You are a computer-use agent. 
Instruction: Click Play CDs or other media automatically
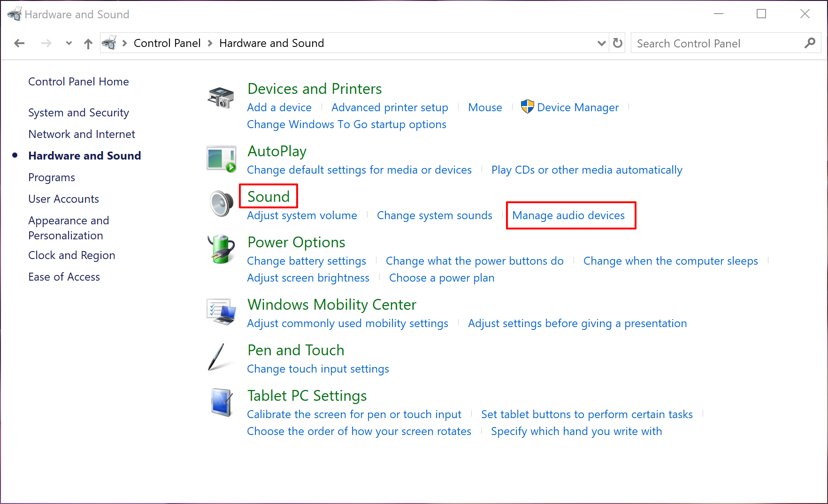click(x=587, y=170)
